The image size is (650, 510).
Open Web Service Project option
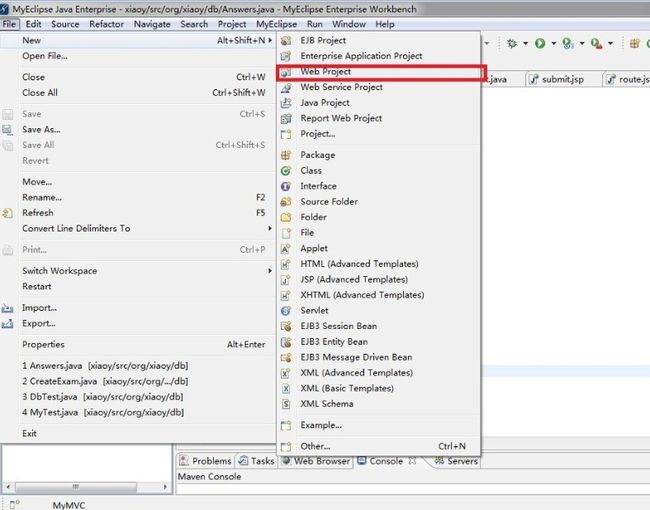pos(379,87)
